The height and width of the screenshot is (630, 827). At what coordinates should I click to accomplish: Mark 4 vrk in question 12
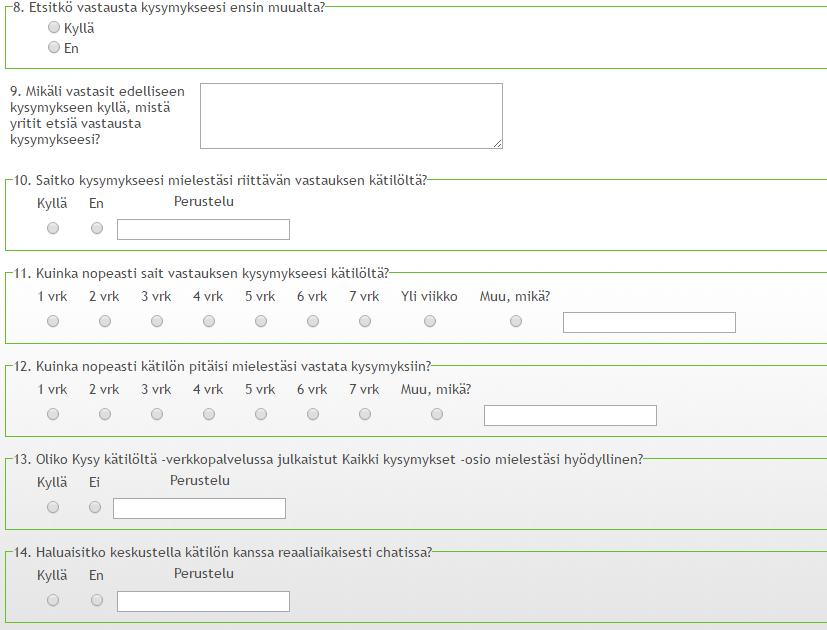click(209, 414)
